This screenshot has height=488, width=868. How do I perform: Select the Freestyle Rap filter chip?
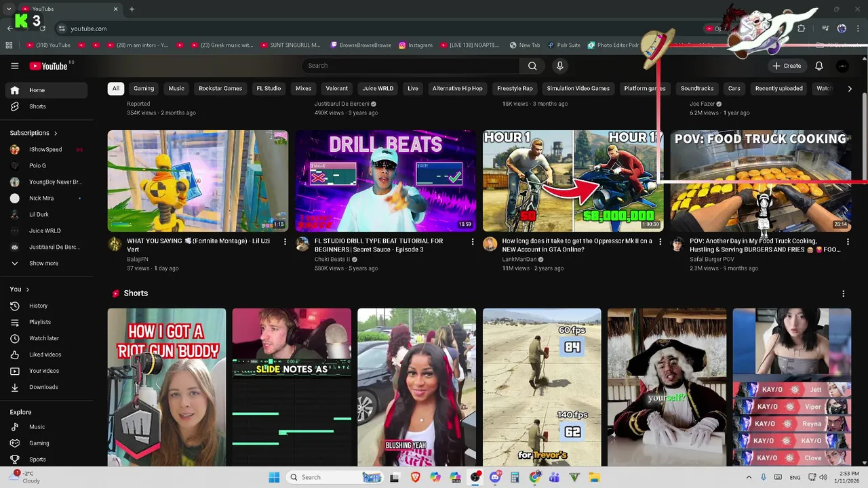pyautogui.click(x=515, y=88)
